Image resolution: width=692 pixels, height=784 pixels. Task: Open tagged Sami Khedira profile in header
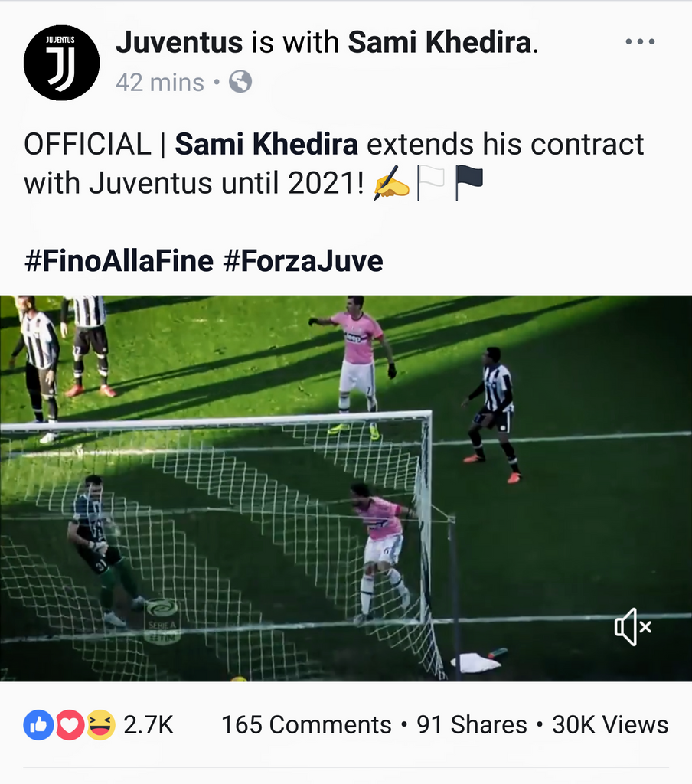coord(439,42)
